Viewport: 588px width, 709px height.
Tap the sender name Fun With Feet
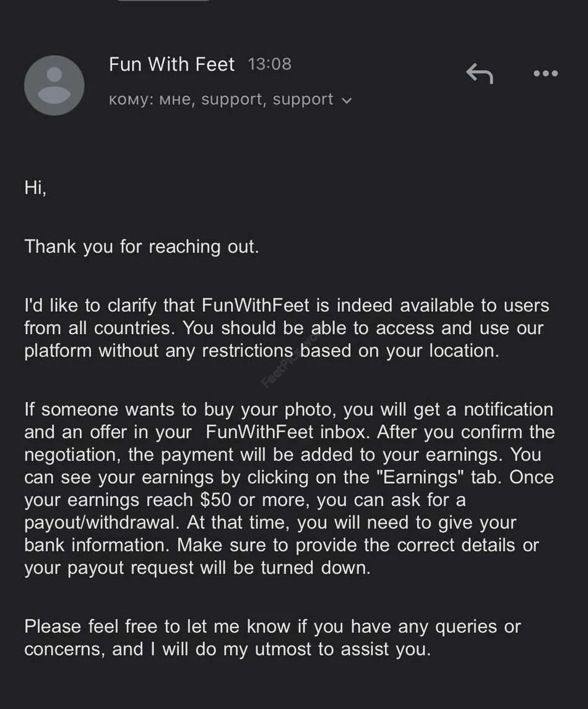pyautogui.click(x=171, y=64)
